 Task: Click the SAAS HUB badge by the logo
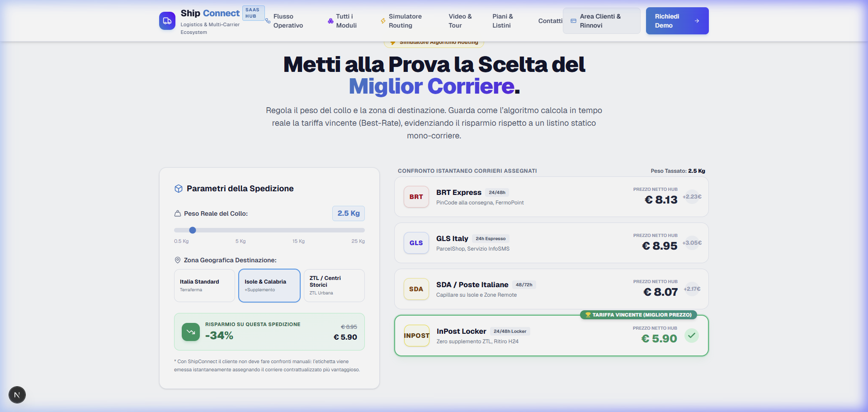253,13
